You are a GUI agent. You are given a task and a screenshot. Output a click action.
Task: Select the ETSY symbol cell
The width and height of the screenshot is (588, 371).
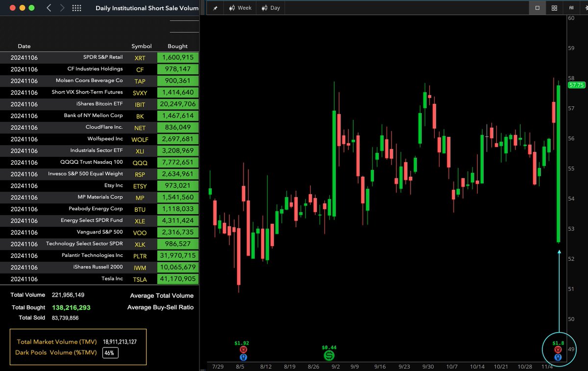[140, 186]
